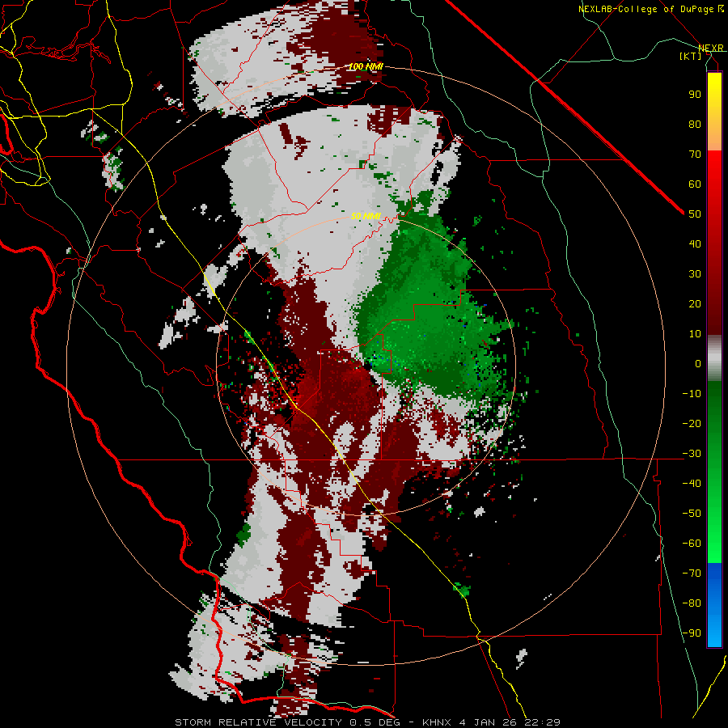Click the -30 value on velocity scale
The width and height of the screenshot is (728, 728).
(692, 454)
